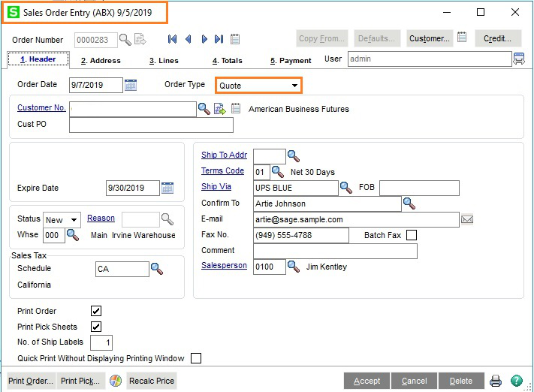Open the Expire Date calendar picker
534x392 pixels.
167,188
